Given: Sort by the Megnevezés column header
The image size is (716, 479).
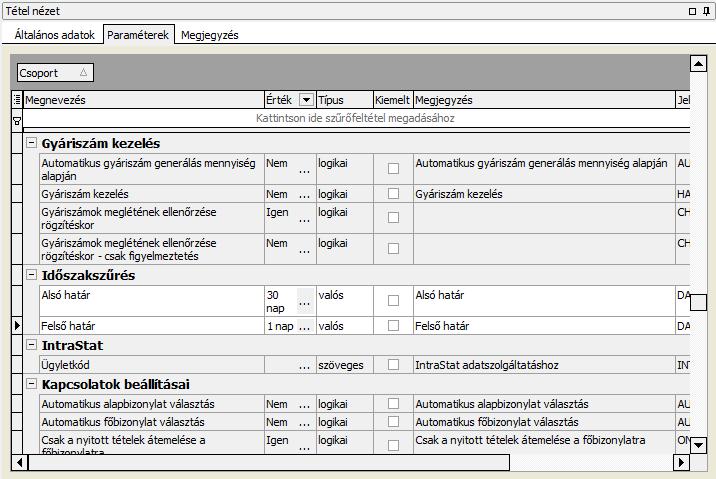Looking at the screenshot, I should [x=144, y=100].
